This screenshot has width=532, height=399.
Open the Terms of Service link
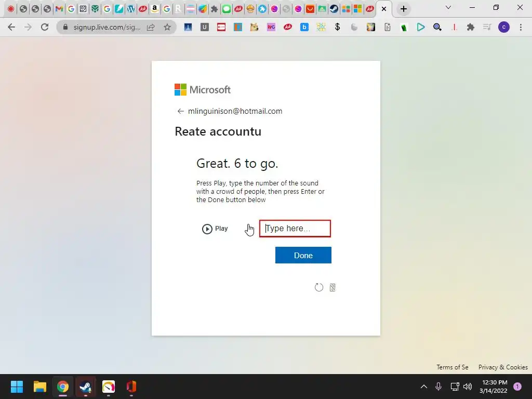(453, 367)
